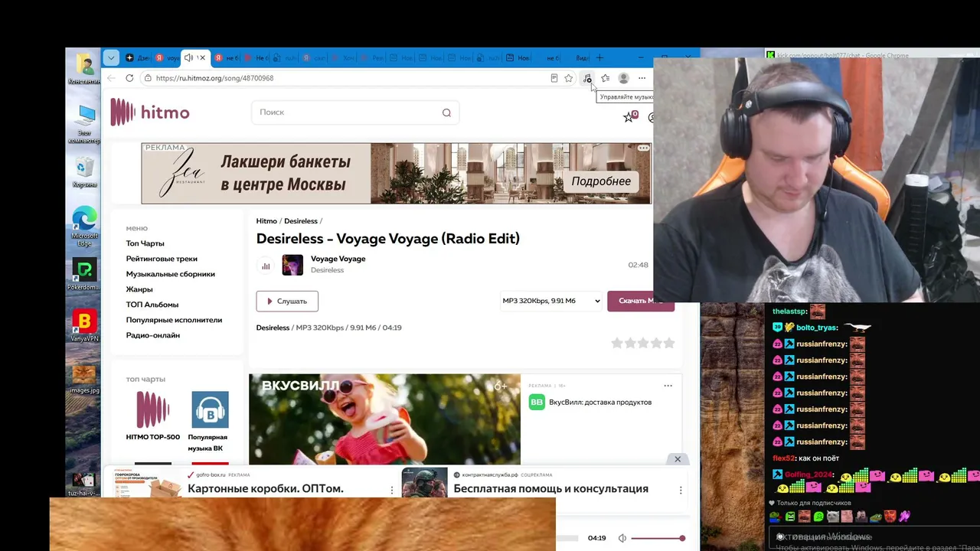Open the restaurant banner ad options dots
Image resolution: width=980 pixels, height=551 pixels.
tap(643, 148)
